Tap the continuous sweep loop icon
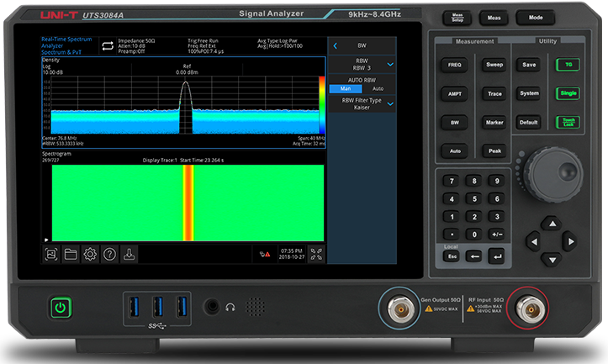 (108, 46)
